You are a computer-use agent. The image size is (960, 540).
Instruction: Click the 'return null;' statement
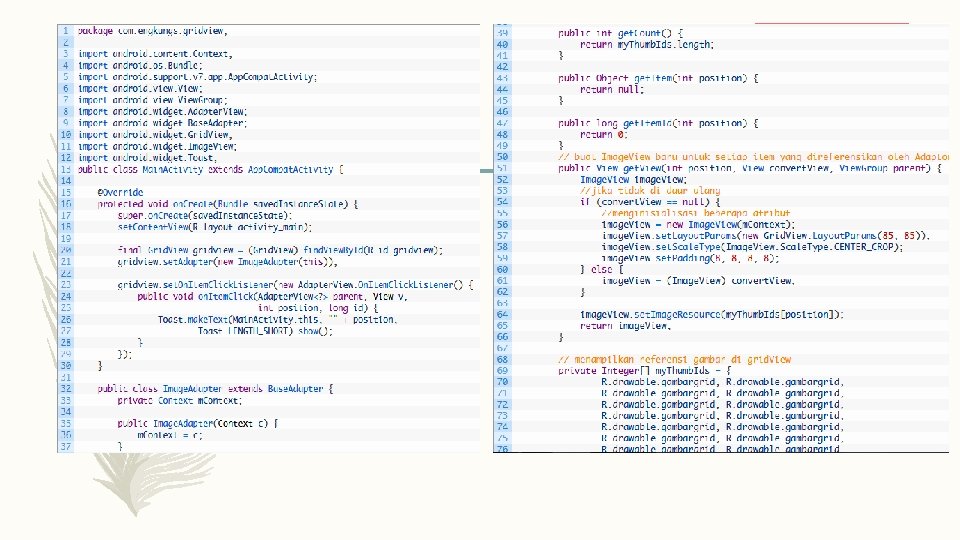click(x=612, y=89)
